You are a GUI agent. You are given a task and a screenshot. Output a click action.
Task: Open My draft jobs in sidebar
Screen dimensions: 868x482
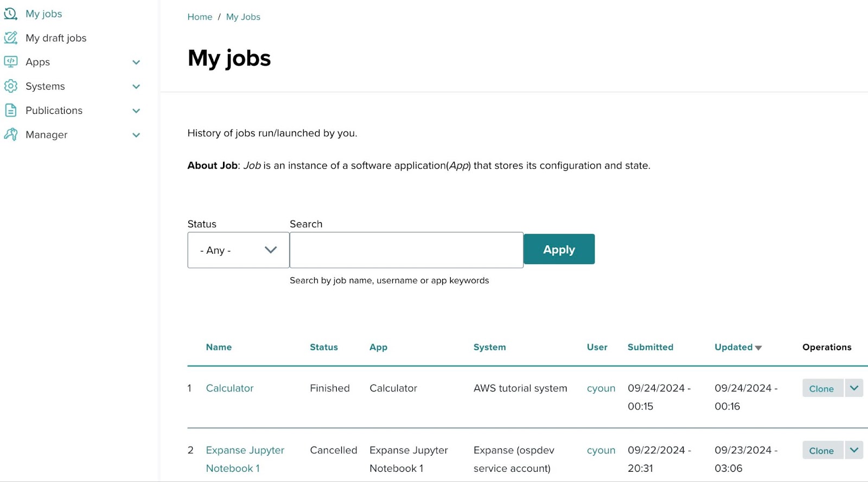(x=56, y=38)
